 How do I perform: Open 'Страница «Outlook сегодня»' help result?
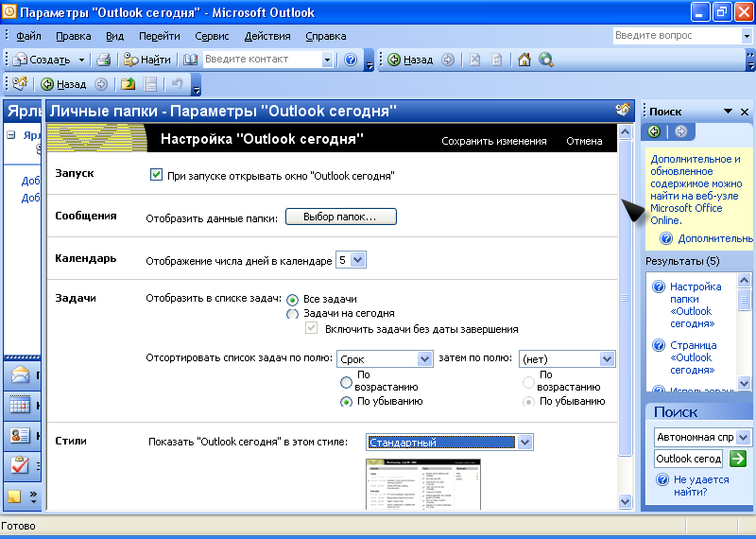[694, 357]
